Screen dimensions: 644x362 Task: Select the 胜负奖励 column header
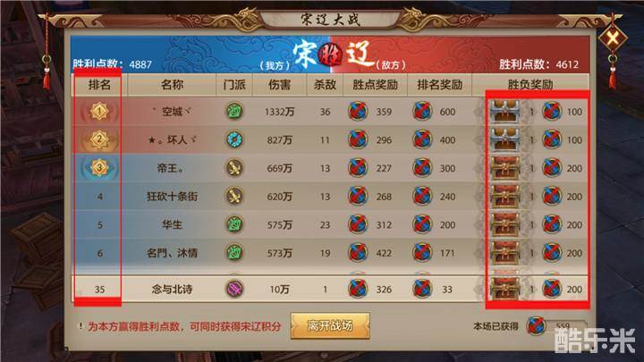pos(530,85)
